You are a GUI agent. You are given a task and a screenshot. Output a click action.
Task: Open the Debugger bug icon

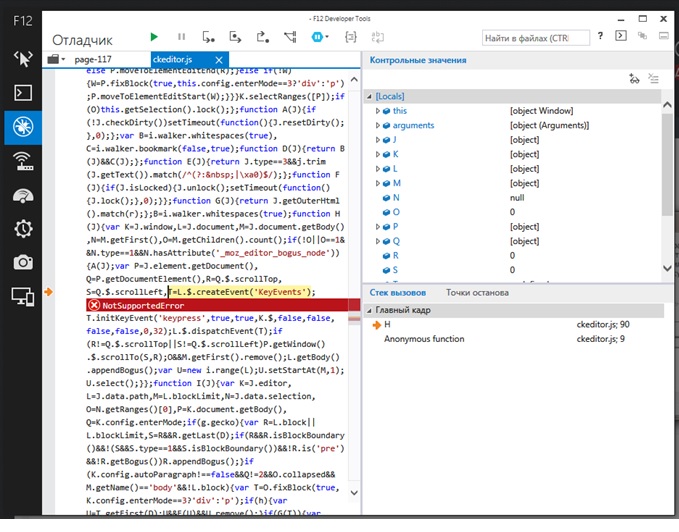[23, 127]
